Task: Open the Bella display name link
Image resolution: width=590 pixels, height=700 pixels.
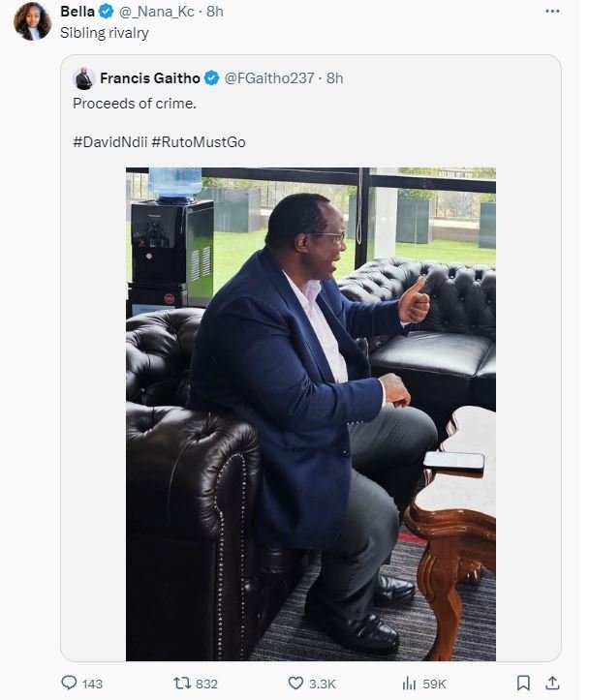Action: pos(79,11)
